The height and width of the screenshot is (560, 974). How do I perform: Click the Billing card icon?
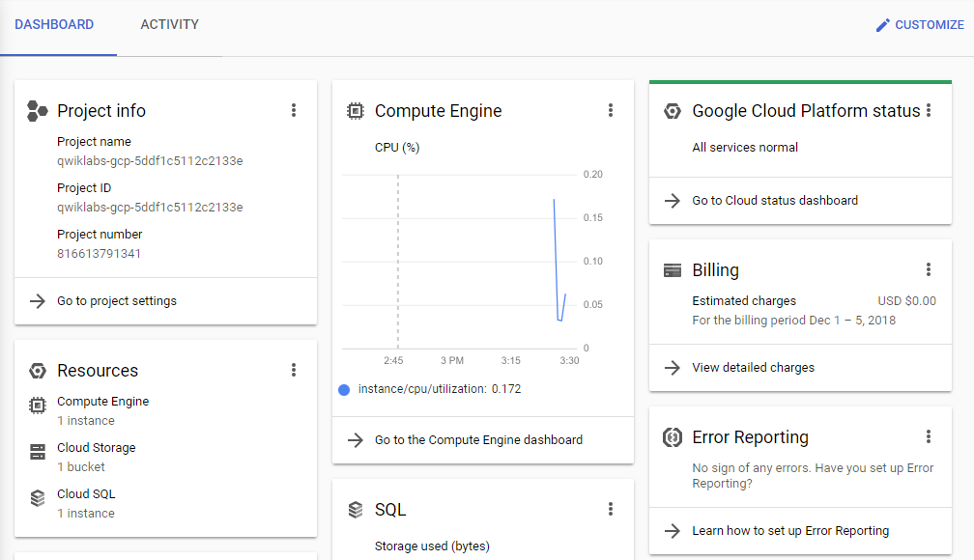(x=673, y=270)
